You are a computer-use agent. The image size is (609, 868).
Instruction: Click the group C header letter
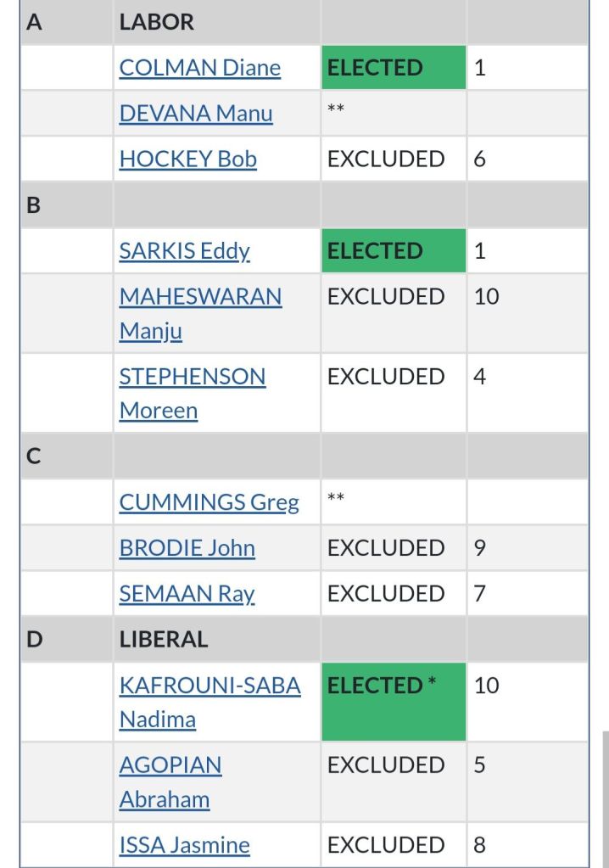(x=34, y=456)
